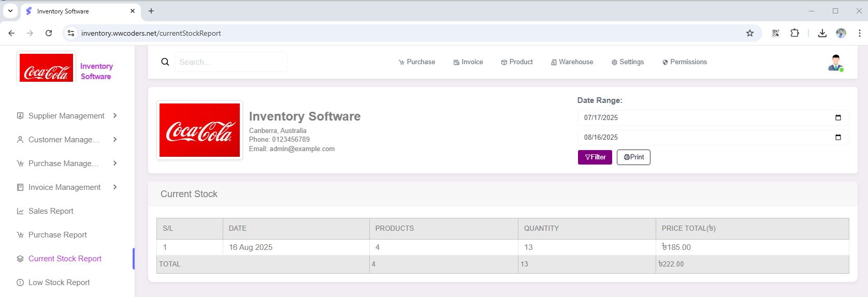
Task: Click the search magnifier icon
Action: click(x=165, y=62)
